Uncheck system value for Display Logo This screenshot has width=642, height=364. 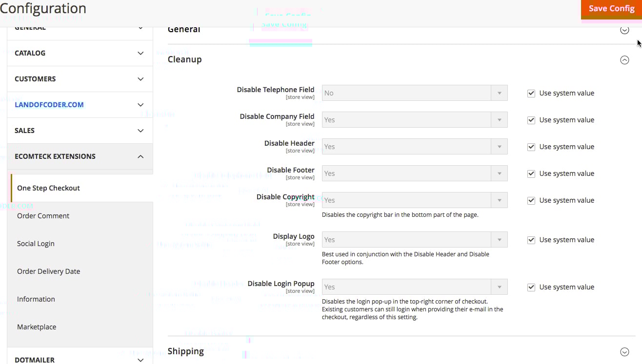531,240
